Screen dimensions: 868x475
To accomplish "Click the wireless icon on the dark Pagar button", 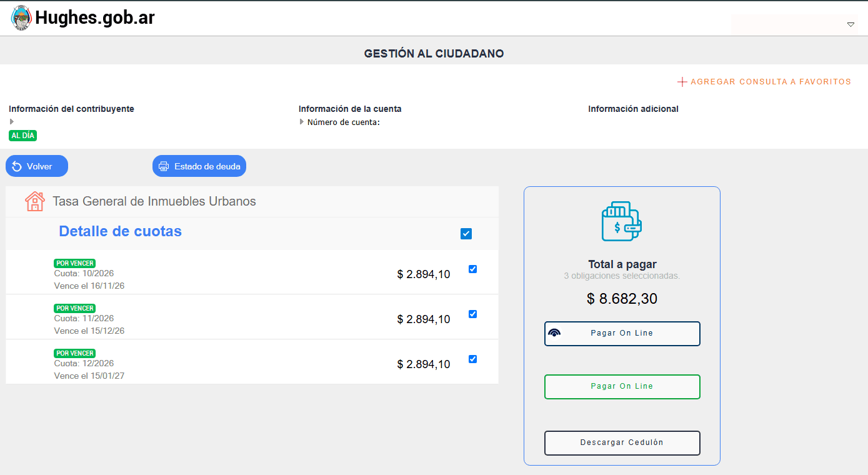I will pos(554,333).
